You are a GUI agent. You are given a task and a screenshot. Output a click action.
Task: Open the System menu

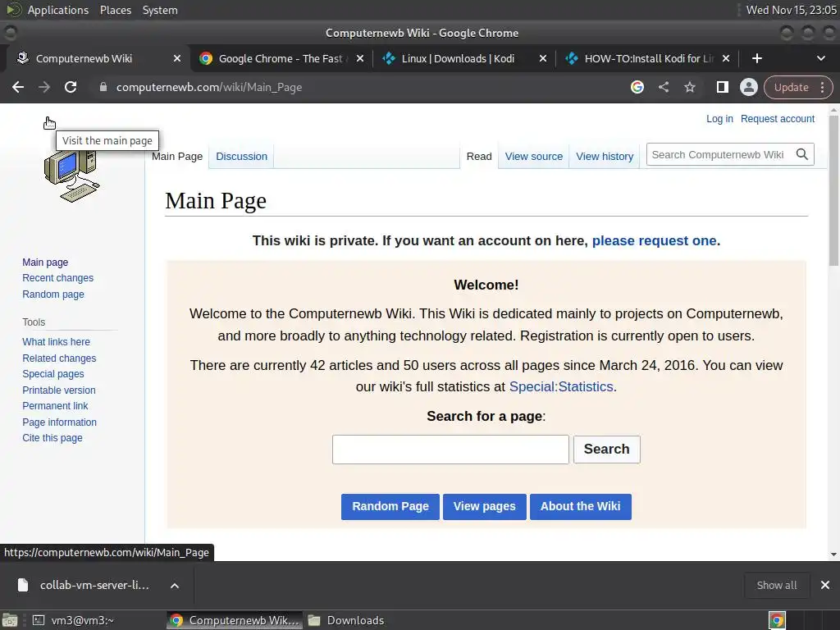(160, 10)
